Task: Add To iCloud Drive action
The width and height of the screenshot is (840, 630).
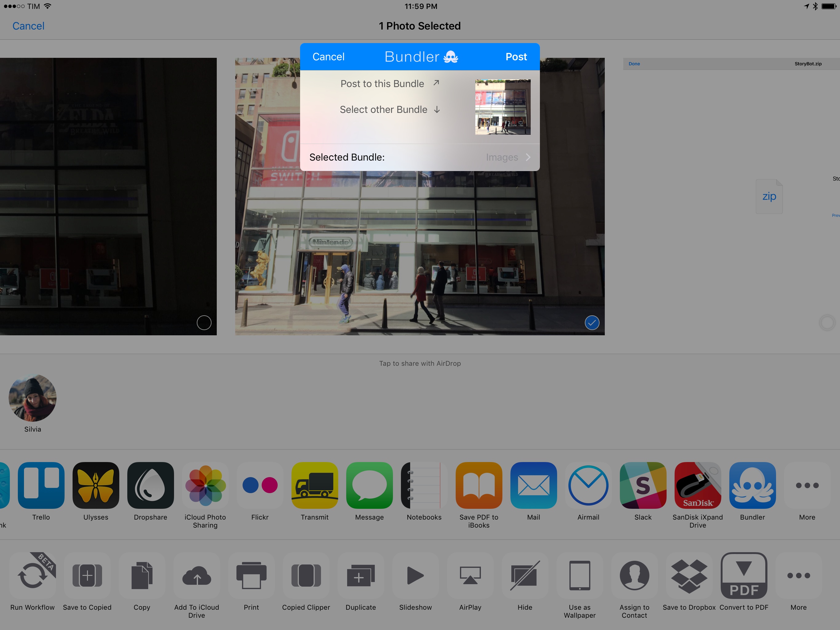Action: (197, 575)
